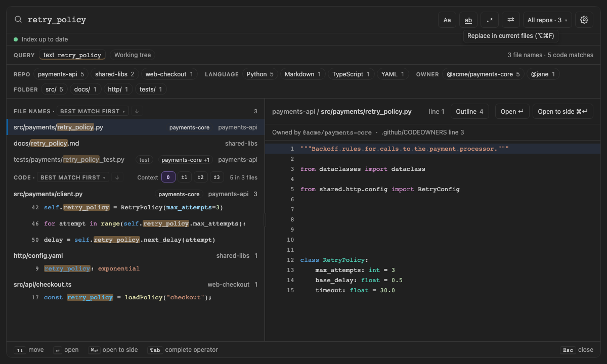Select line 17 loadPolicy match
This screenshot has height=364, width=607.
[x=136, y=297]
